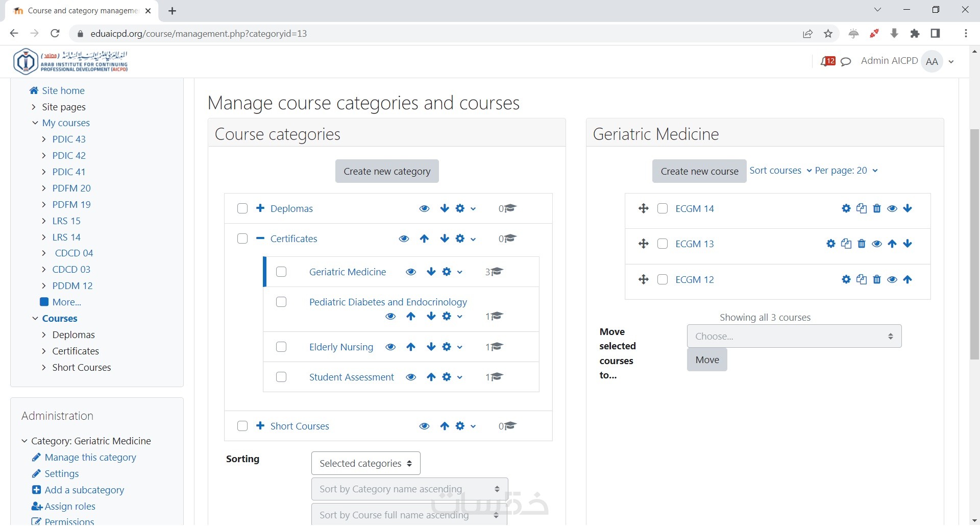Open Site home in the navigation

click(x=63, y=91)
